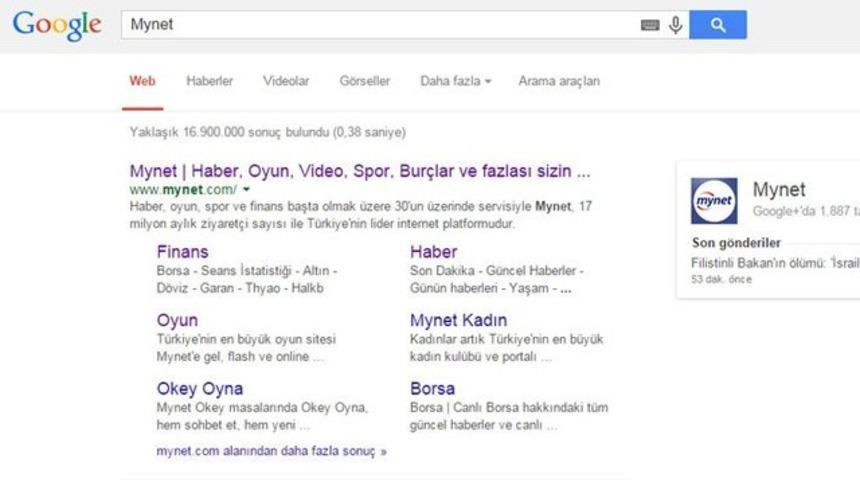
Task: Open the Haber sitelink
Action: 433,252
